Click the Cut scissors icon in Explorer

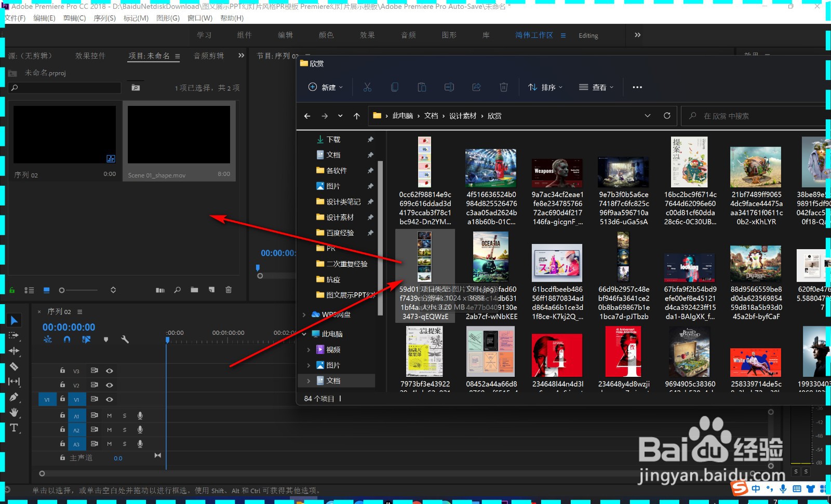click(367, 87)
